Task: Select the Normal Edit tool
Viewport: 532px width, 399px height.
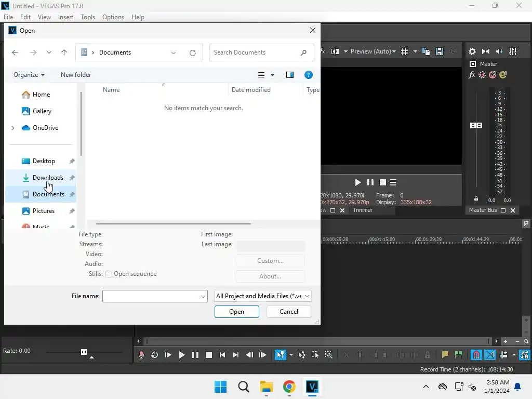Action: pyautogui.click(x=280, y=355)
